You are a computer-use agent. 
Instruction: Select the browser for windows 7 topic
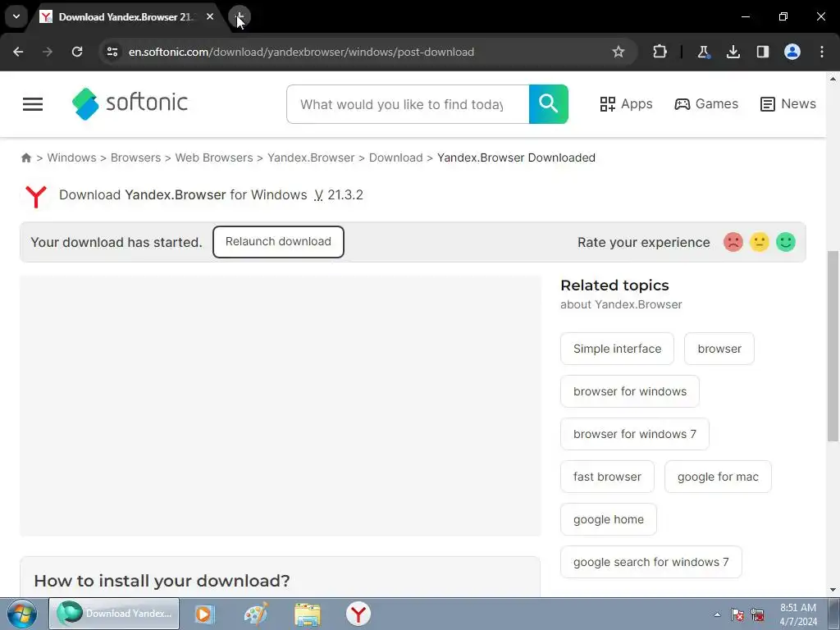pyautogui.click(x=635, y=434)
